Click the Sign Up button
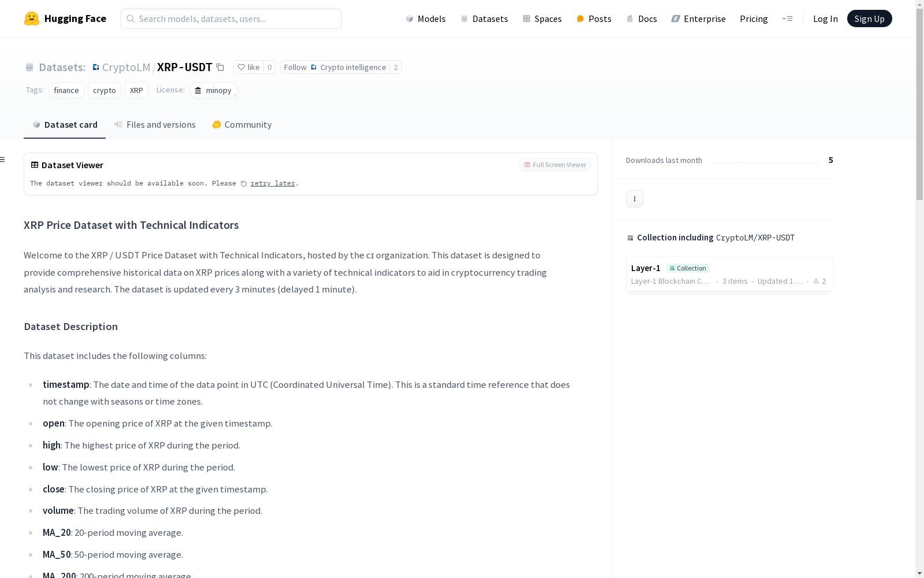Image resolution: width=924 pixels, height=578 pixels. pos(869,18)
